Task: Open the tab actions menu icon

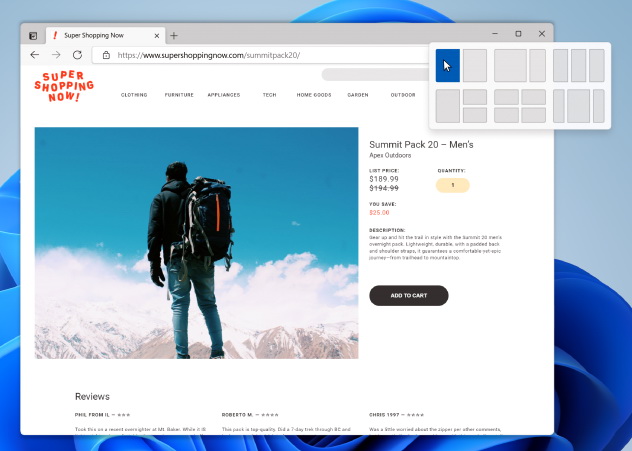Action: (x=32, y=35)
